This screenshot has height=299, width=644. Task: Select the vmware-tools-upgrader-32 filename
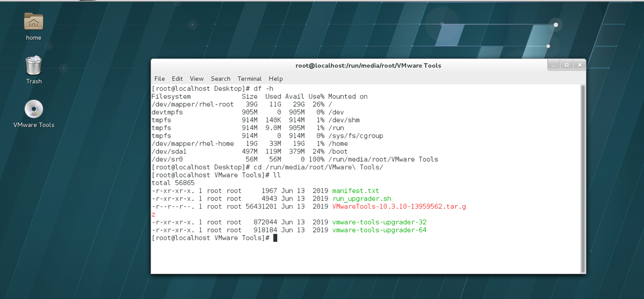click(x=379, y=222)
